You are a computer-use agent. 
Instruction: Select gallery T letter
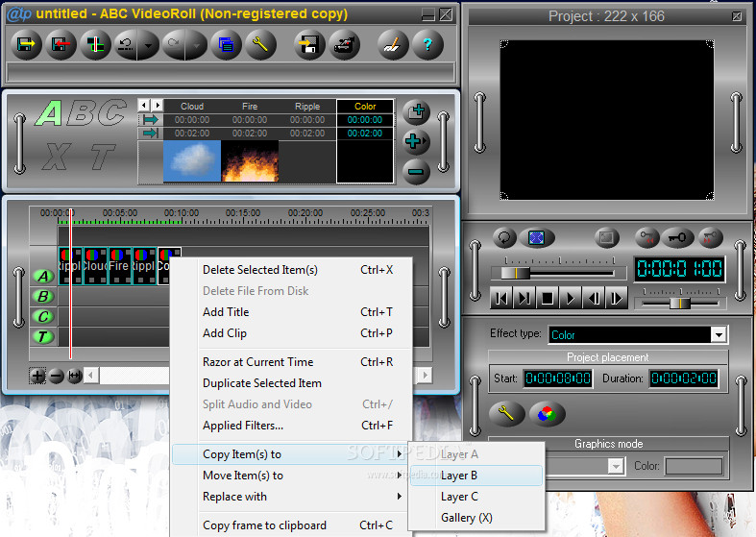102,157
